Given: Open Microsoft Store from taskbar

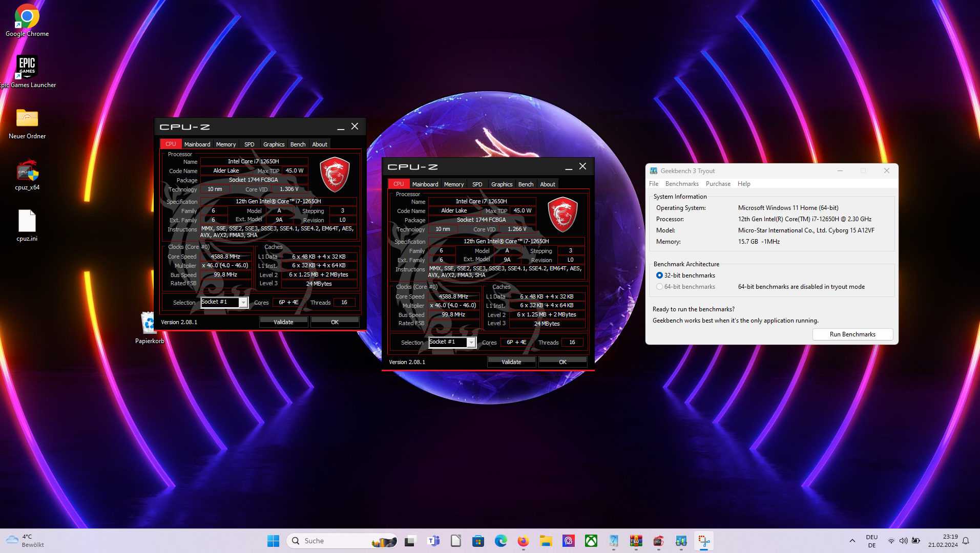Looking at the screenshot, I should point(478,541).
